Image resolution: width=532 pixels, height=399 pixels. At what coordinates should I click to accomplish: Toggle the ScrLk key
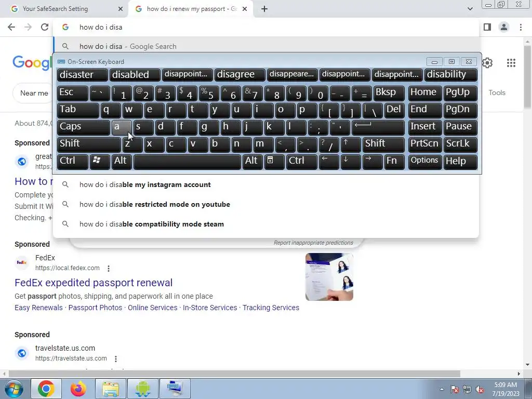(x=460, y=144)
